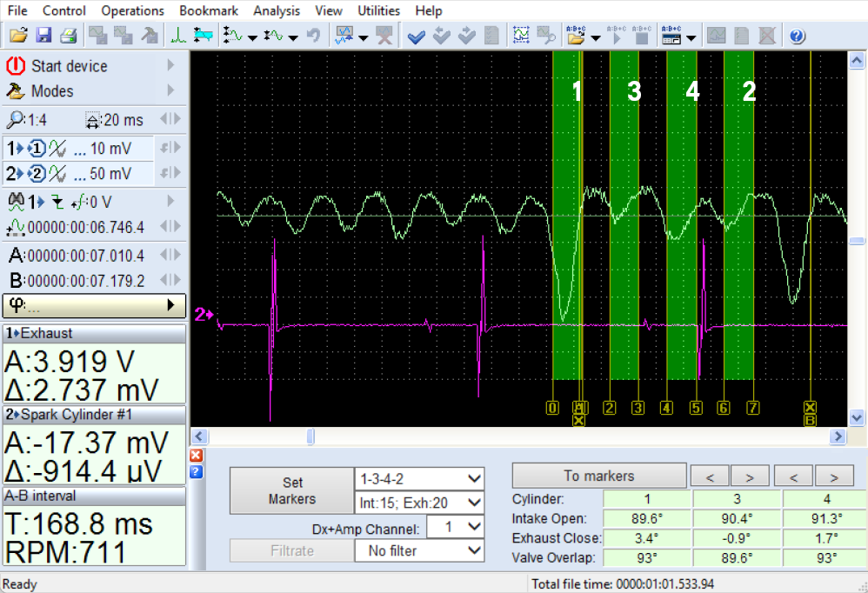
Task: Click the blue checkmark toolbar icon
Action: click(x=416, y=37)
